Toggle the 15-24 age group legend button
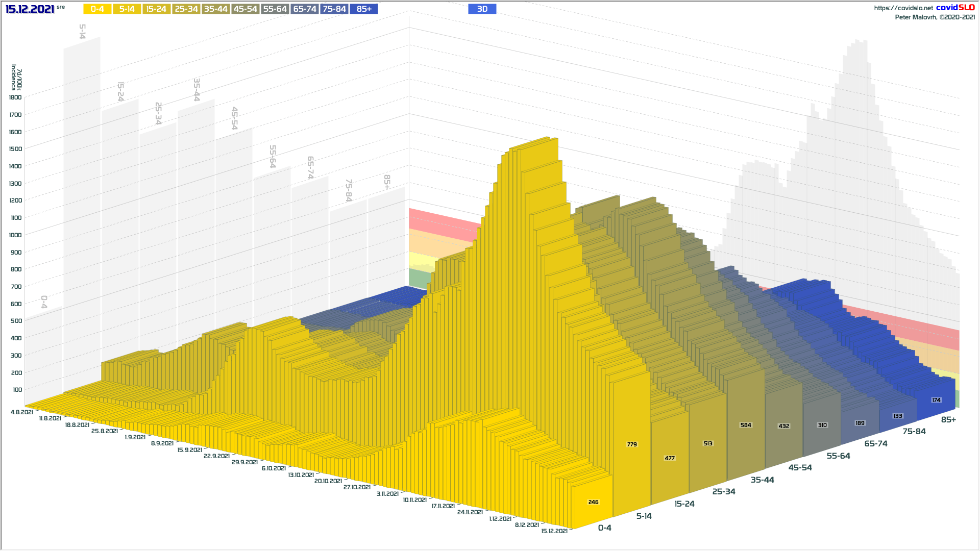 pyautogui.click(x=156, y=9)
